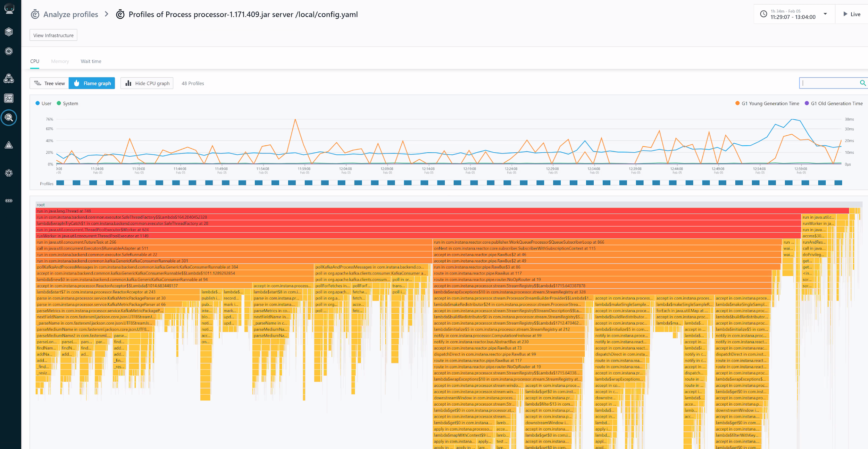Open the warning triangle events icon
The height and width of the screenshot is (449, 868).
pos(9,145)
